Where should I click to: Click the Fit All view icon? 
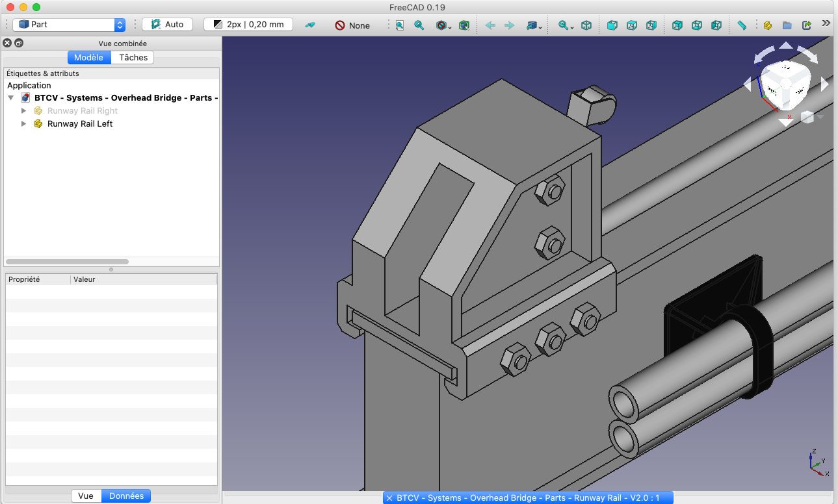[400, 25]
